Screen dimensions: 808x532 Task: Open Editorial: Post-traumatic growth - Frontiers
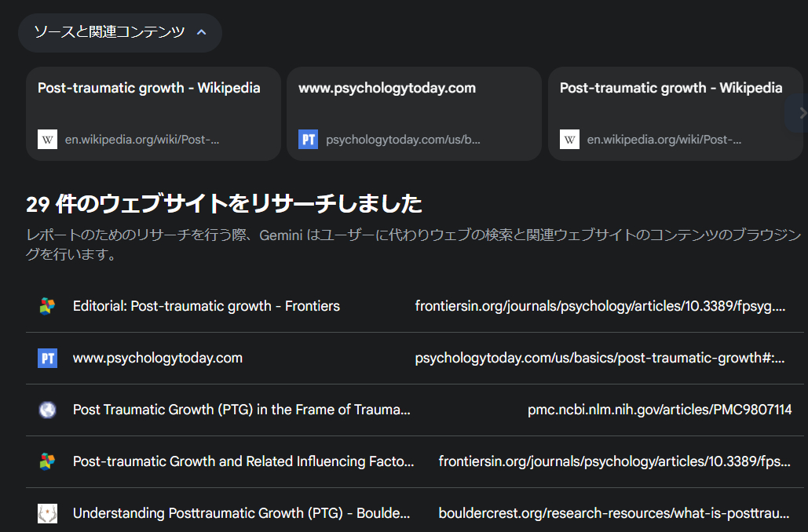pyautogui.click(x=206, y=306)
